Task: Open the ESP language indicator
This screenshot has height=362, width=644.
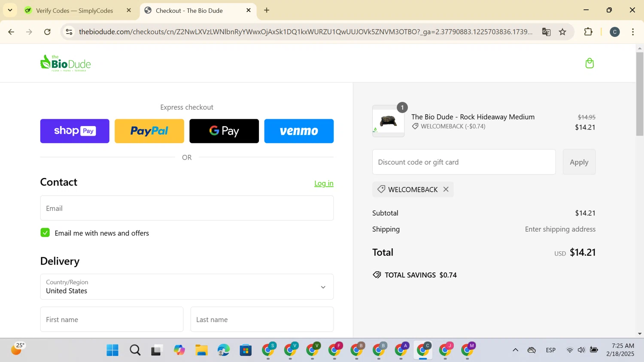Action: pos(551,350)
